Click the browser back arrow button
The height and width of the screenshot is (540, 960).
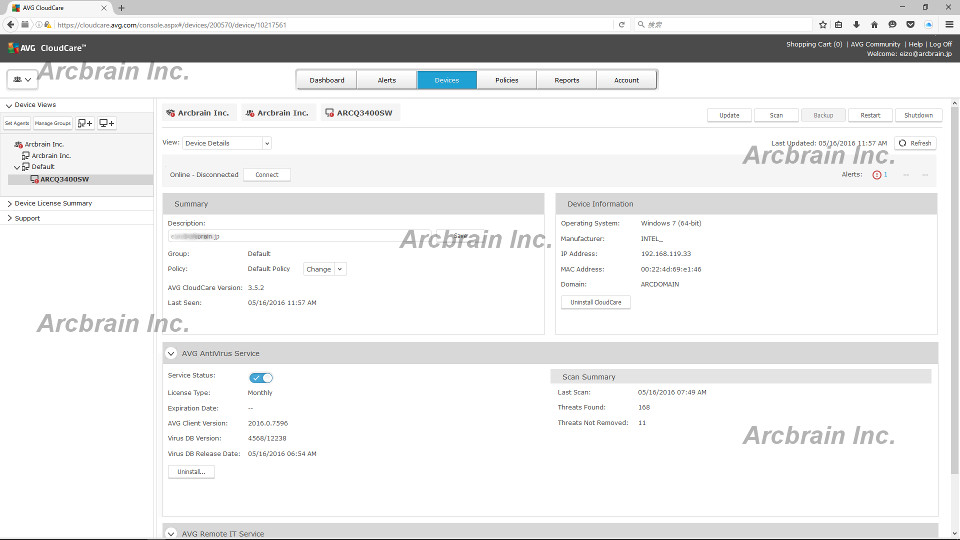10,24
